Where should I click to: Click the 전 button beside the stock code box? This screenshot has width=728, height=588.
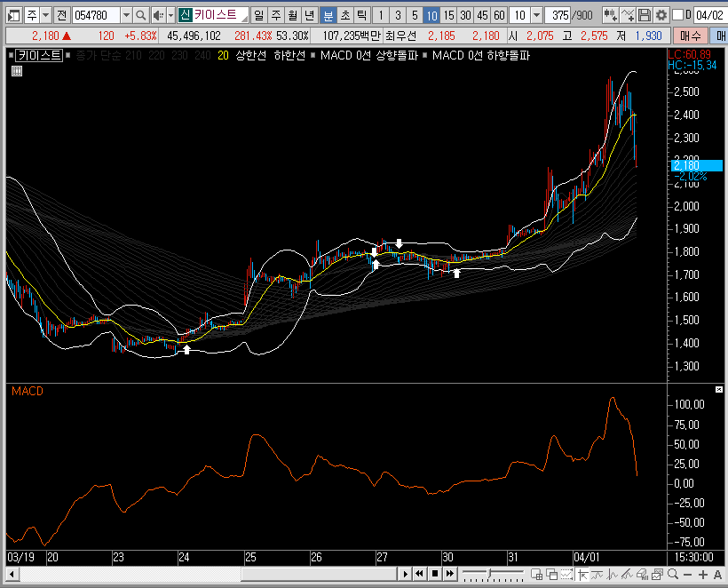coord(62,15)
